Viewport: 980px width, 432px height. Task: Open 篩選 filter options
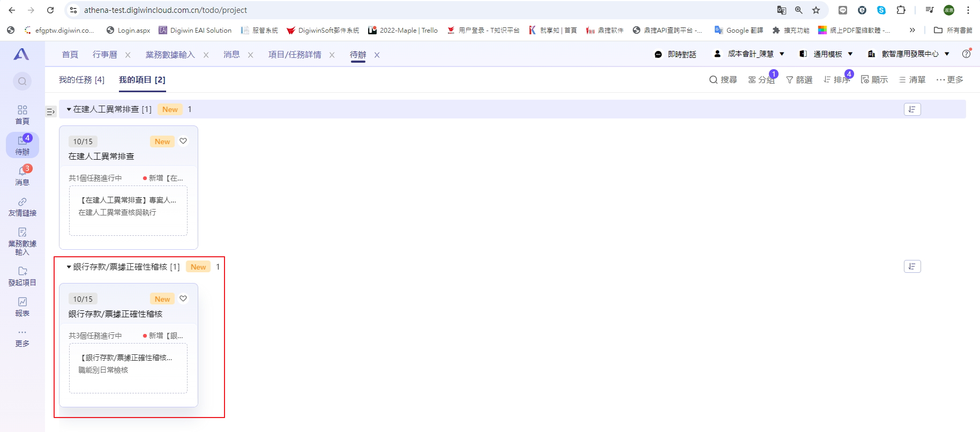coord(799,80)
